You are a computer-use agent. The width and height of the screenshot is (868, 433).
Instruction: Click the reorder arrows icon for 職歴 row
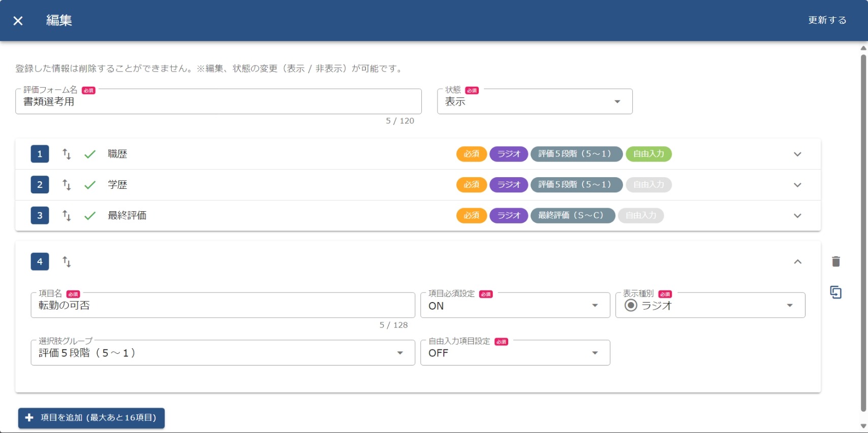click(67, 154)
